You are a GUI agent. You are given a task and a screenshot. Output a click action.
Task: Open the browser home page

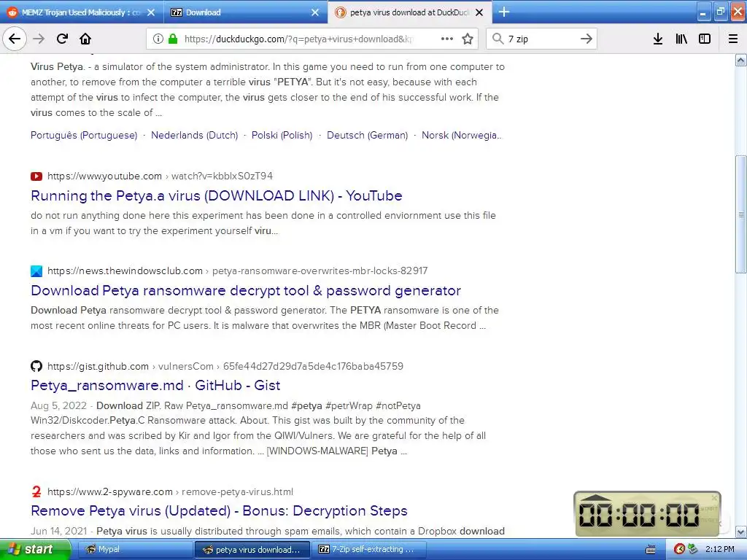(x=85, y=39)
